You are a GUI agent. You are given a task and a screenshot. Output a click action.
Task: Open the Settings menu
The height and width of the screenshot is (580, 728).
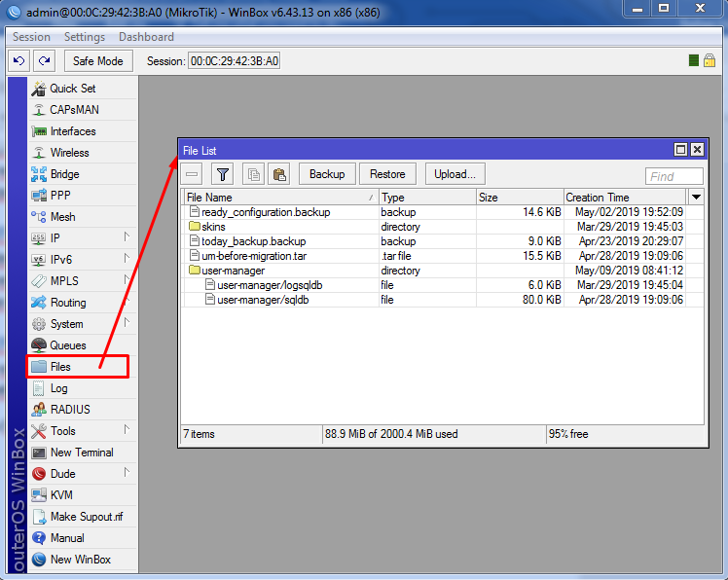point(85,37)
